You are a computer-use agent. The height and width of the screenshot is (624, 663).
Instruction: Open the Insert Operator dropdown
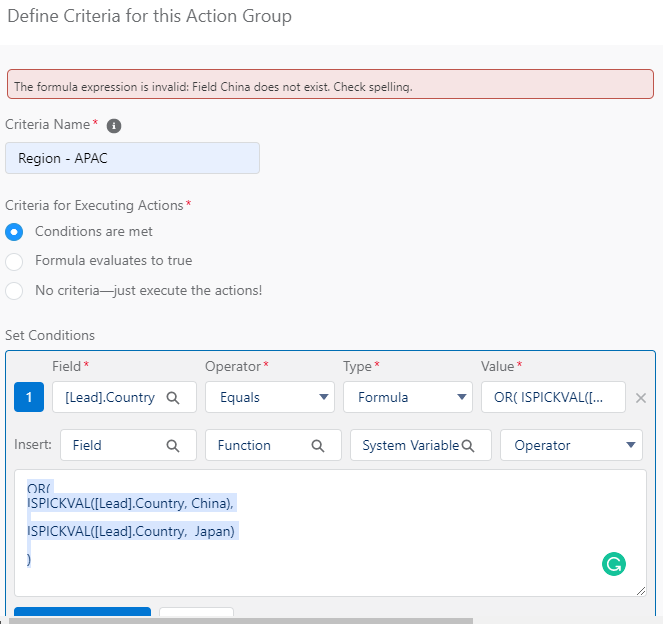tap(571, 445)
